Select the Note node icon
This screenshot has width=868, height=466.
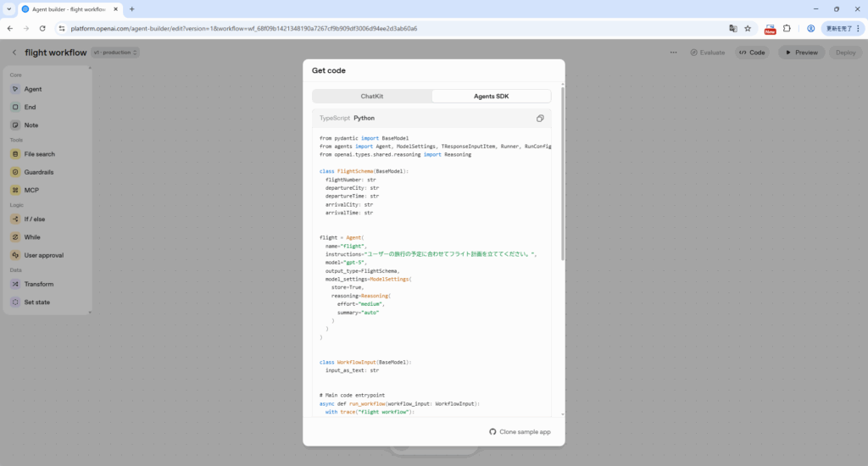coord(15,125)
